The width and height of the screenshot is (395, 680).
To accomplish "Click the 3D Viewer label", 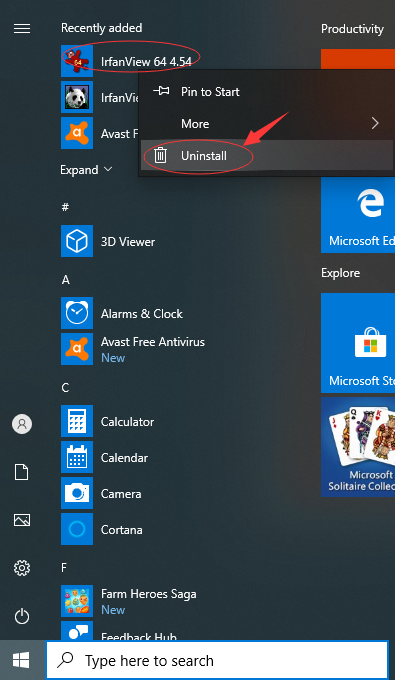I will click(x=128, y=242).
